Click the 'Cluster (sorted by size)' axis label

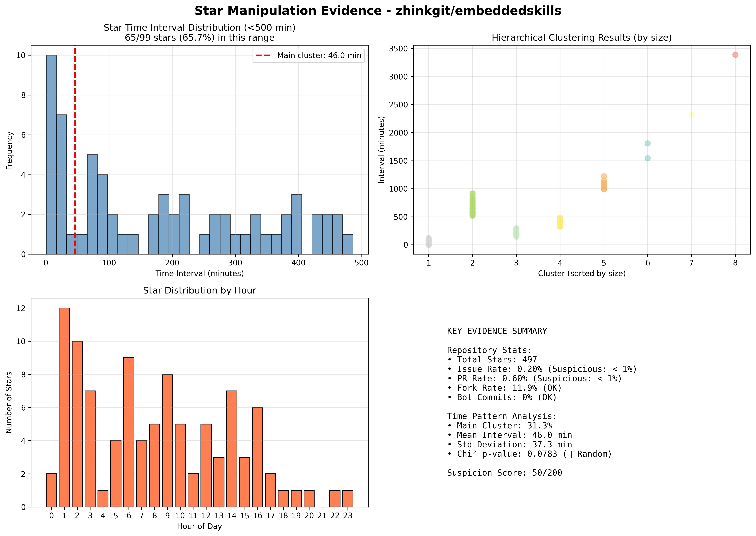click(x=582, y=274)
